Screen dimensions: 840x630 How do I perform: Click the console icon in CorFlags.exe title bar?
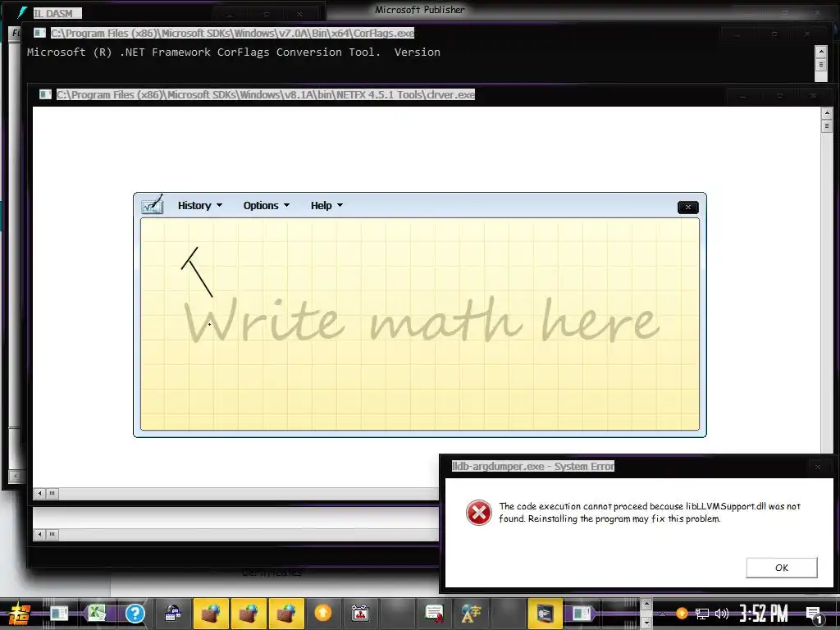click(x=39, y=33)
